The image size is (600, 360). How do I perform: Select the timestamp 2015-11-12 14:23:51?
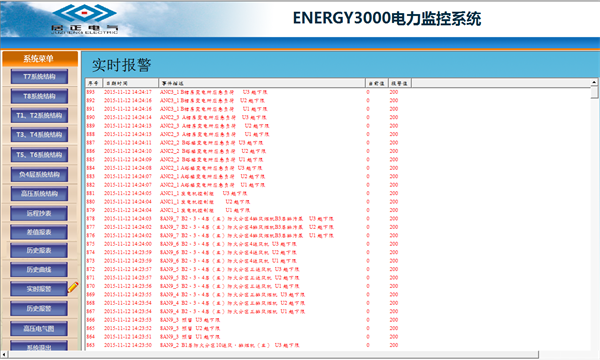pos(128,337)
